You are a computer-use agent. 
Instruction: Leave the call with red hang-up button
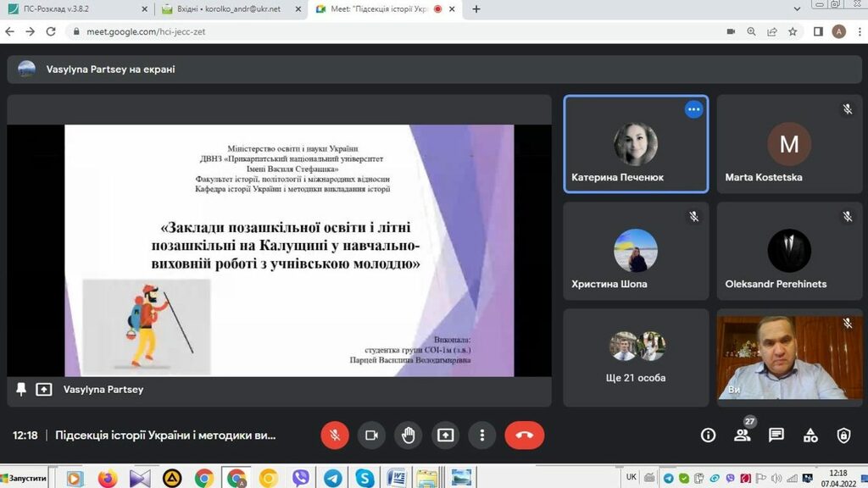tap(524, 435)
